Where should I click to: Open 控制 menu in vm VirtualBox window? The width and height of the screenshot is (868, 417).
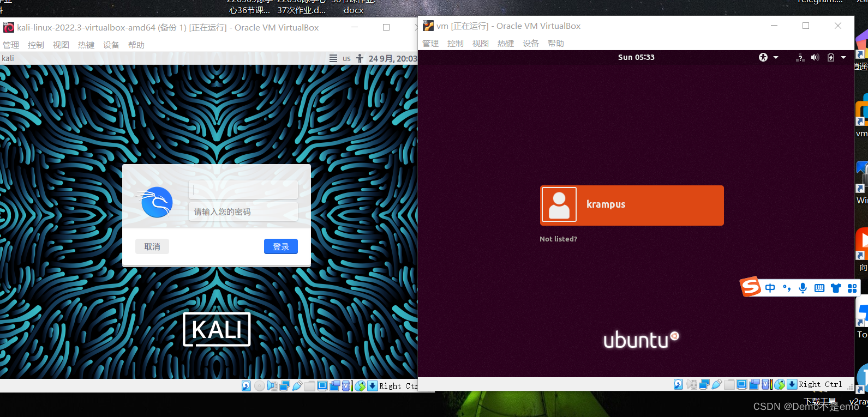point(456,43)
